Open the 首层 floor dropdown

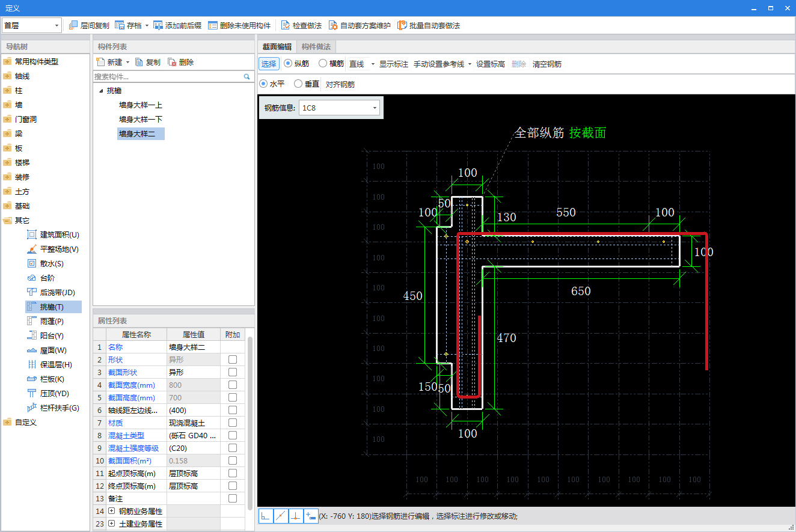57,25
